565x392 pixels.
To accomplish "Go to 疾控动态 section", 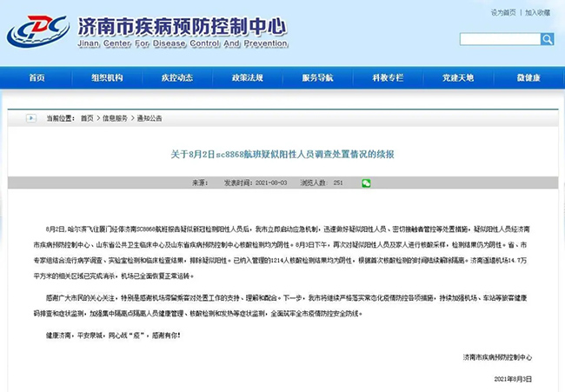I will tap(177, 78).
